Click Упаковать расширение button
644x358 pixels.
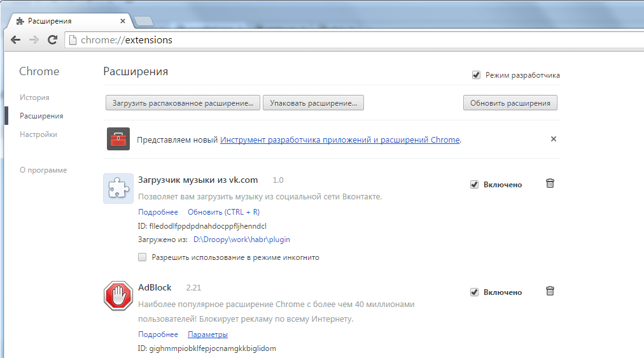[313, 103]
